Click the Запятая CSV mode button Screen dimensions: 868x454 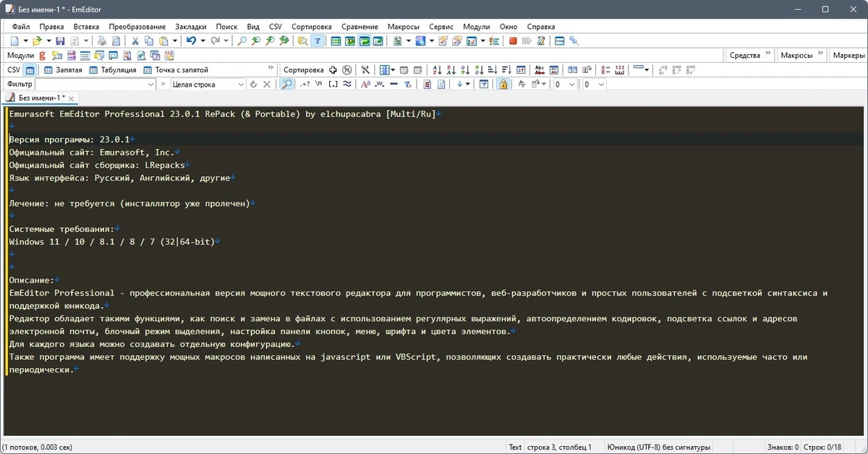(x=63, y=70)
